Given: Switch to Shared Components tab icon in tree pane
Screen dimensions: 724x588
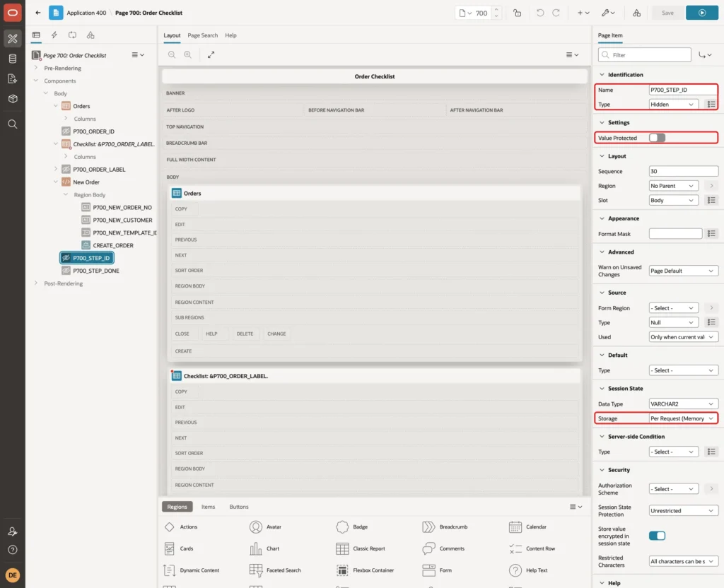Looking at the screenshot, I should (x=90, y=35).
